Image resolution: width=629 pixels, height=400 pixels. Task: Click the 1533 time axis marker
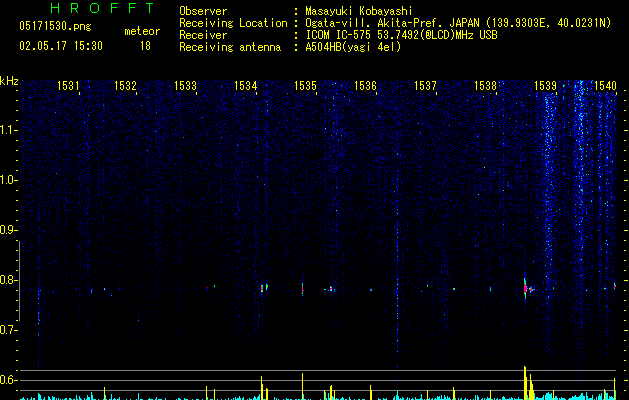pyautogui.click(x=185, y=85)
